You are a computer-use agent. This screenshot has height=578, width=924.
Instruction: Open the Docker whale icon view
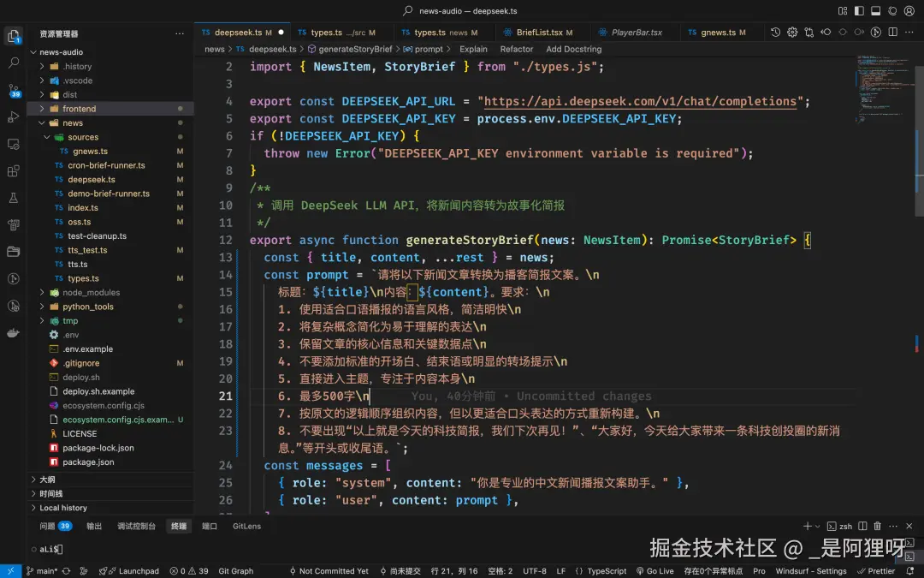coord(13,333)
